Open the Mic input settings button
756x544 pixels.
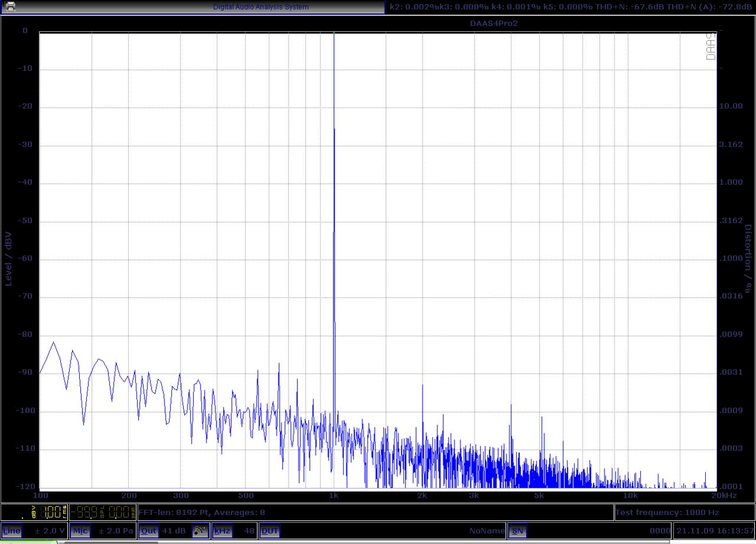pyautogui.click(x=80, y=530)
